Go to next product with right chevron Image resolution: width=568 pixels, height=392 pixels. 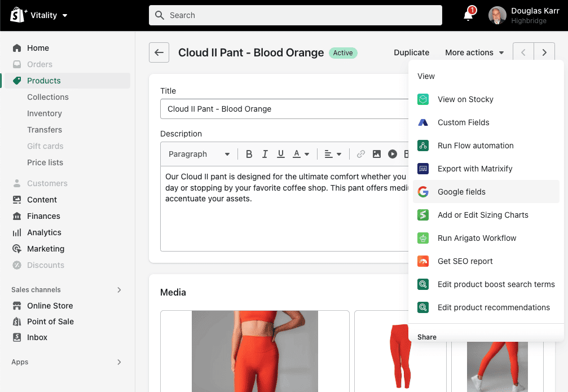tap(544, 52)
